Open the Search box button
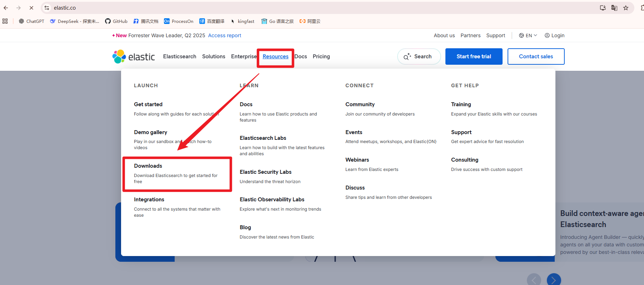This screenshot has width=644, height=285. [x=419, y=56]
